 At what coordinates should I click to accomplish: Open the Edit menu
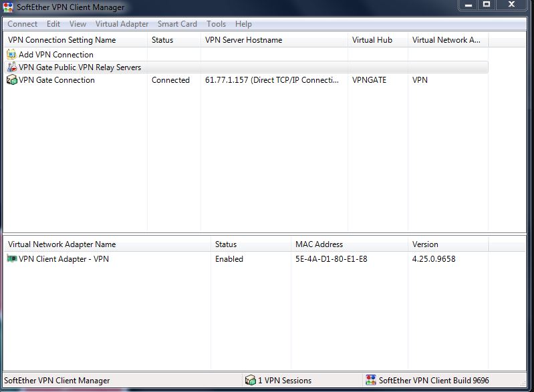click(53, 24)
